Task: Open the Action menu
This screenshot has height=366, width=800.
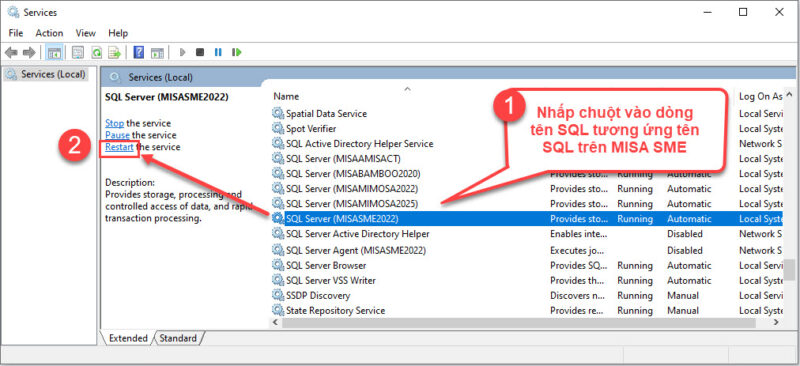Action: (49, 33)
